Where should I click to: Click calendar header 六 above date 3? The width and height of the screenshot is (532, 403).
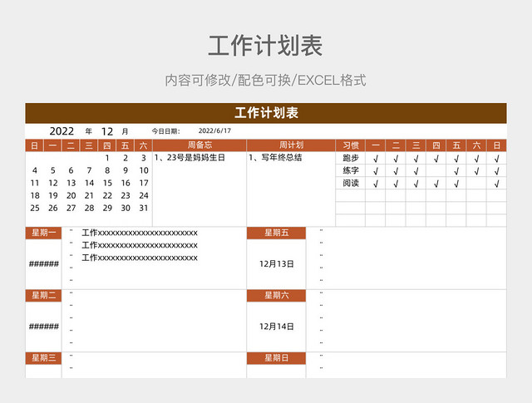[144, 145]
